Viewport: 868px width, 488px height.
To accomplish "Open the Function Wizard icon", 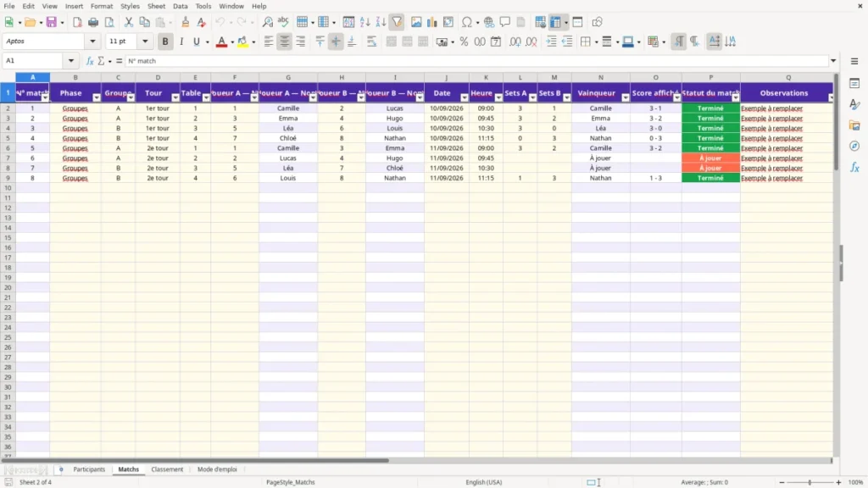I will (90, 61).
